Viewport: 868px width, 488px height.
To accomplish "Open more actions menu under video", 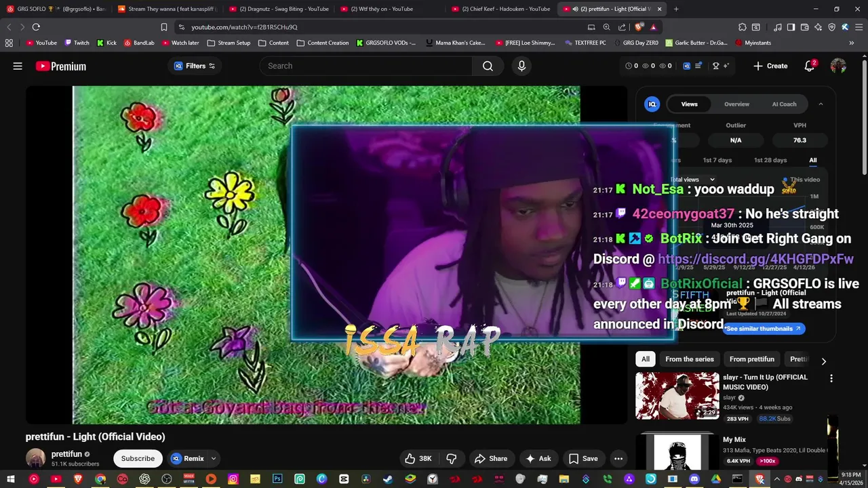I will 618,459.
